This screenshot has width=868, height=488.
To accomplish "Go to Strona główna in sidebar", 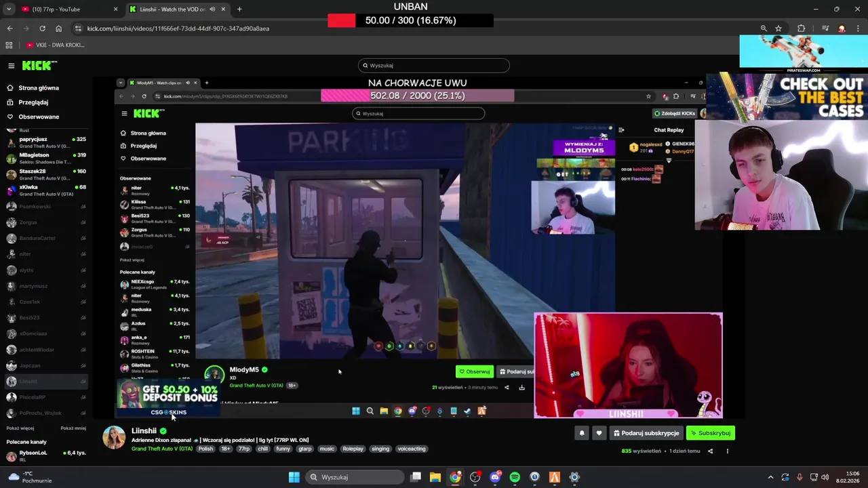I will pos(39,88).
